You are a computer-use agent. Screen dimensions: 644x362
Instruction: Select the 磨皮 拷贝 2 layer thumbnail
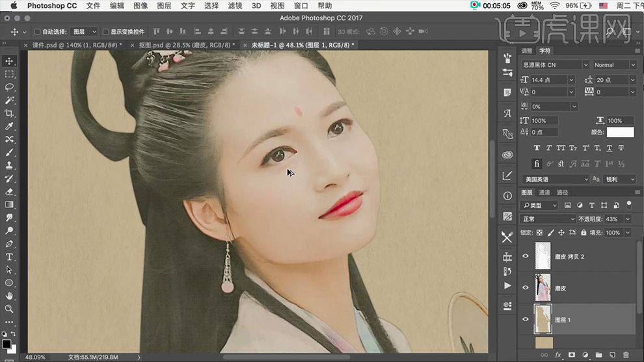[x=543, y=255]
